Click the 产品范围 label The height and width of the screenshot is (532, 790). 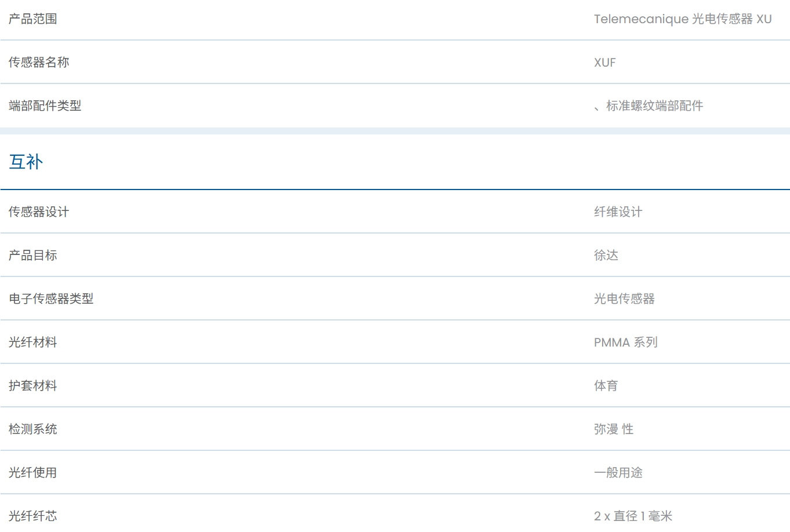coord(33,19)
